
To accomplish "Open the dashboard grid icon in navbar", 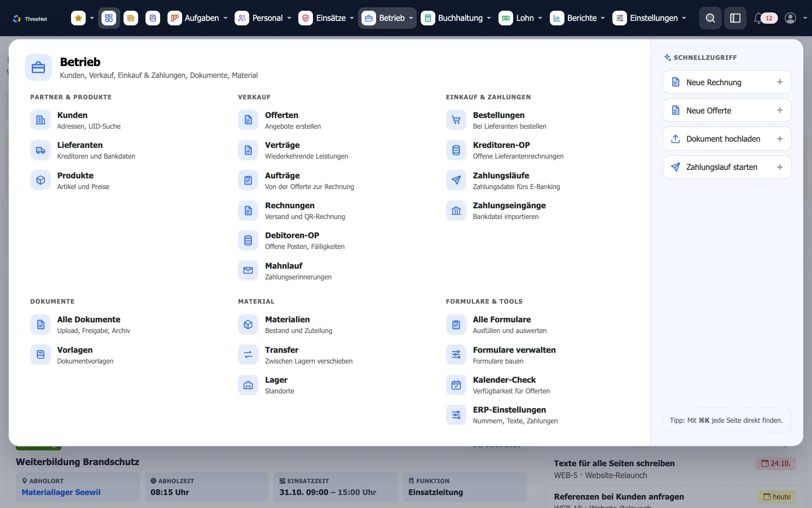I will pyautogui.click(x=109, y=18).
